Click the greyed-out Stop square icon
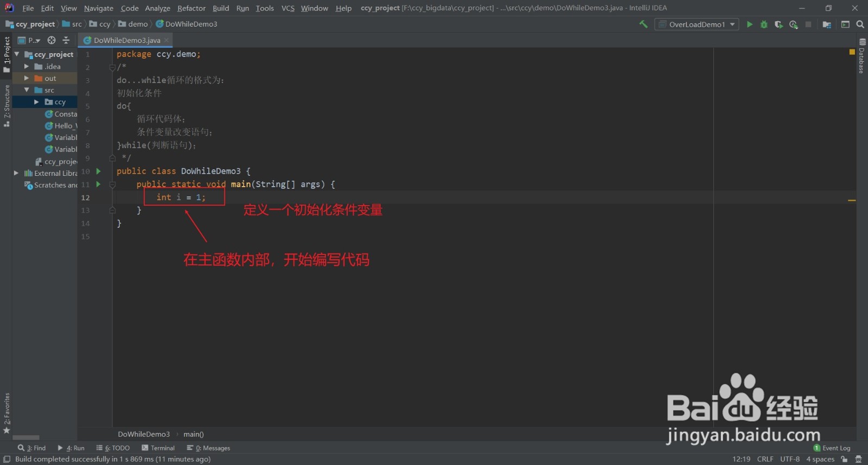 [808, 24]
